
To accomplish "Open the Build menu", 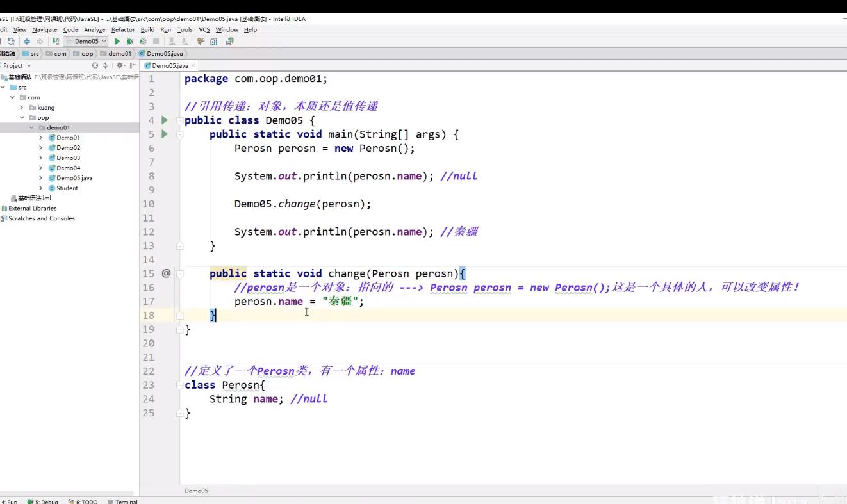I will pos(147,29).
